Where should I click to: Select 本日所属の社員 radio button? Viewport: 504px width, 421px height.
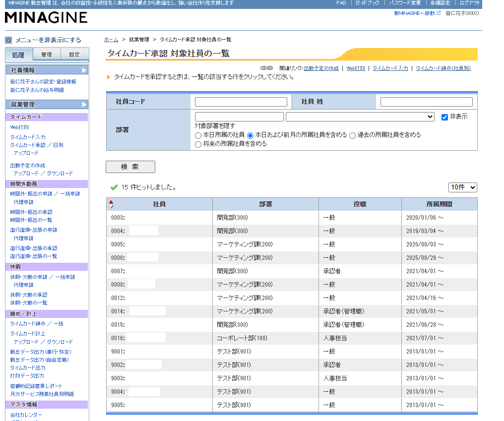[x=198, y=135]
